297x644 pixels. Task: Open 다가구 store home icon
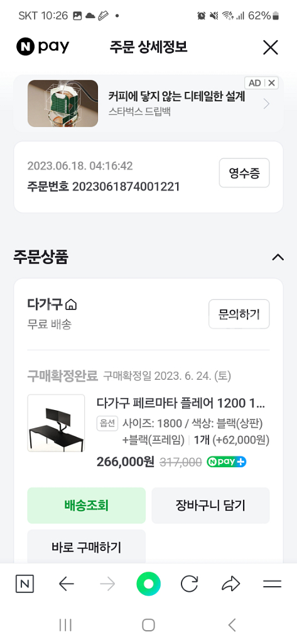pyautogui.click(x=71, y=304)
